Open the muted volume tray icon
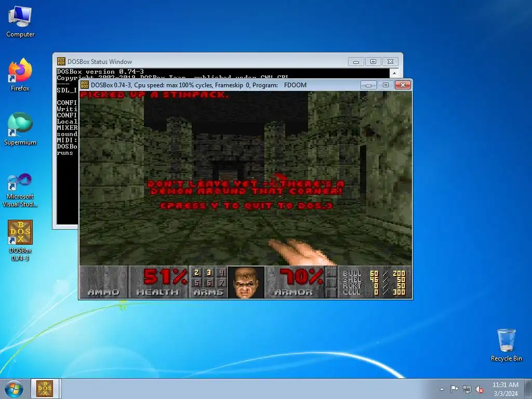 click(x=480, y=389)
